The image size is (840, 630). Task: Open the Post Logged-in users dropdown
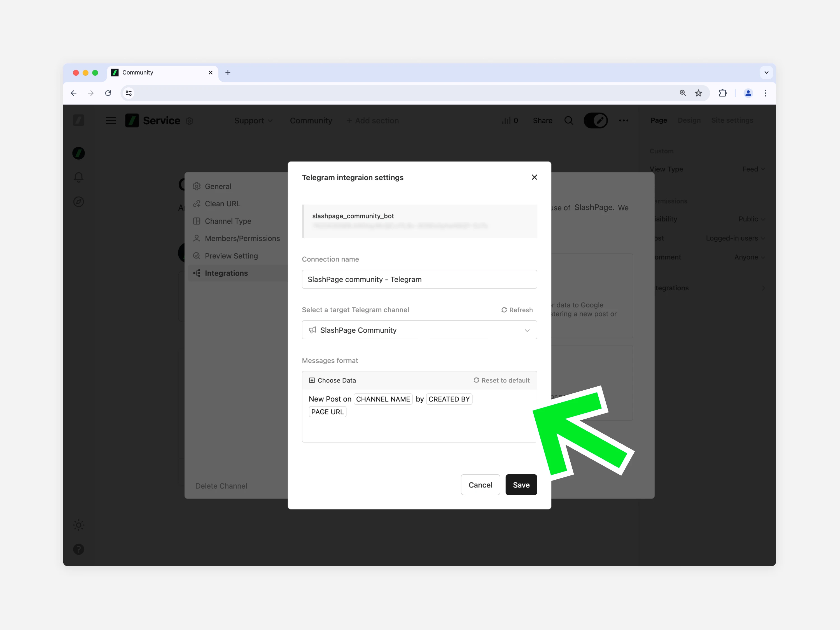click(x=735, y=238)
